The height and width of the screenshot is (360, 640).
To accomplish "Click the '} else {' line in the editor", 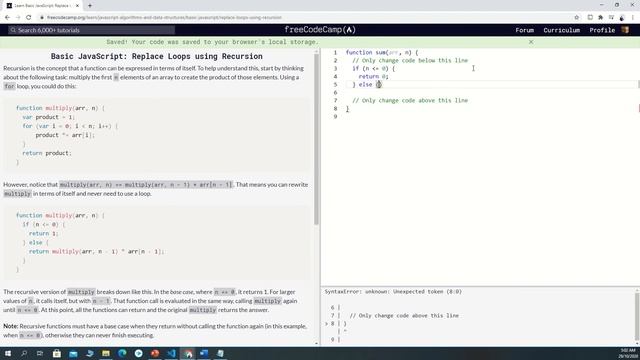I will click(x=367, y=84).
